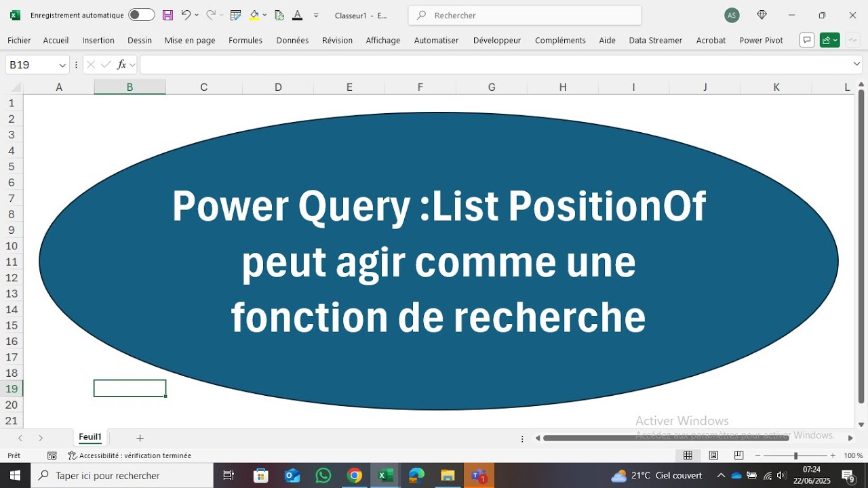Viewport: 868px width, 488px height.
Task: Click the zoom out minus button
Action: [x=758, y=455]
